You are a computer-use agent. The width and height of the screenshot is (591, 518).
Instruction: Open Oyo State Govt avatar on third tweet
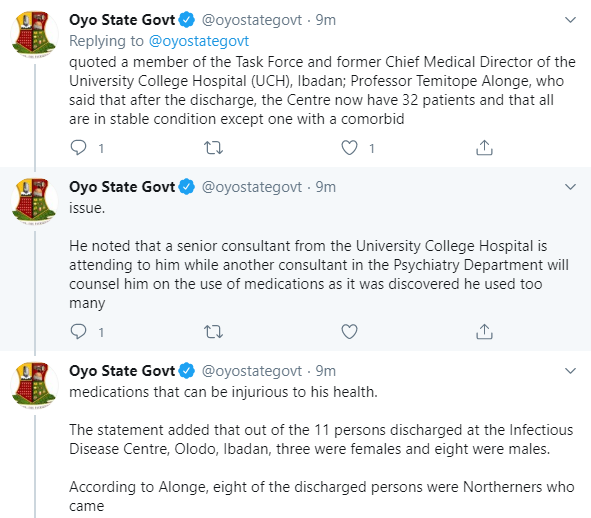pyautogui.click(x=34, y=385)
